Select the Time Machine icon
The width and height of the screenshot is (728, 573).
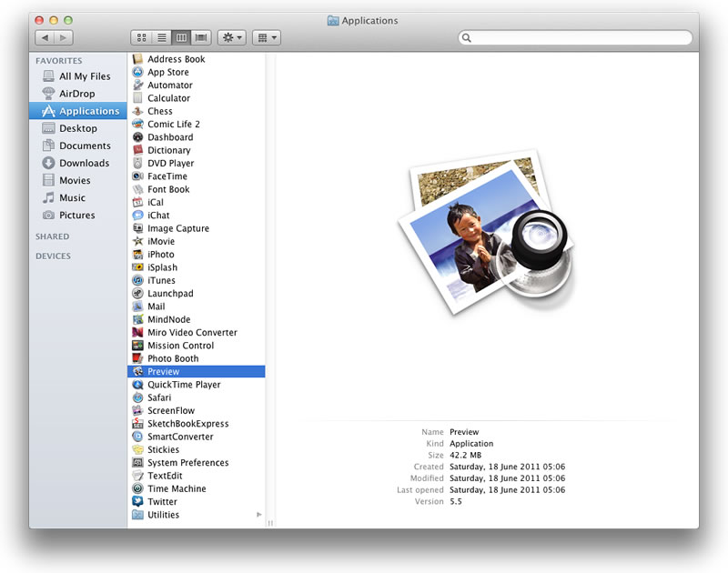(138, 488)
